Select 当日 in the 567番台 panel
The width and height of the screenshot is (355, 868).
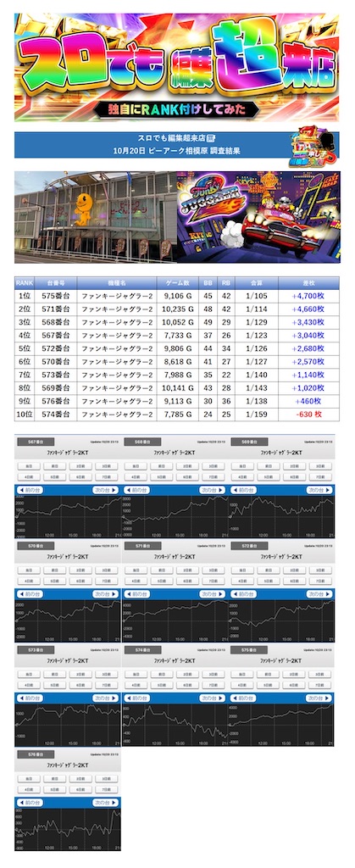coord(29,466)
